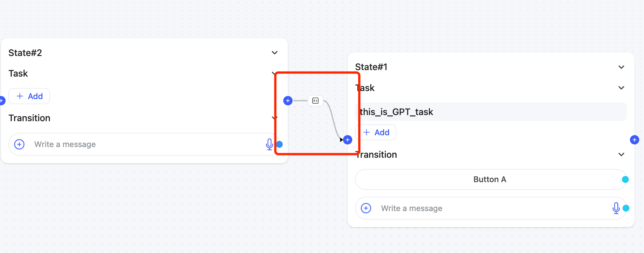Image resolution: width=644 pixels, height=253 pixels.
Task: Select the this_is_GPT_task item
Action: (x=491, y=112)
